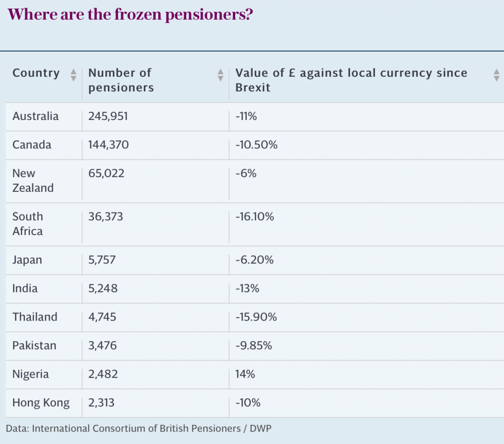
Task: Click the Value of £ against local currency header
Action: tap(351, 80)
